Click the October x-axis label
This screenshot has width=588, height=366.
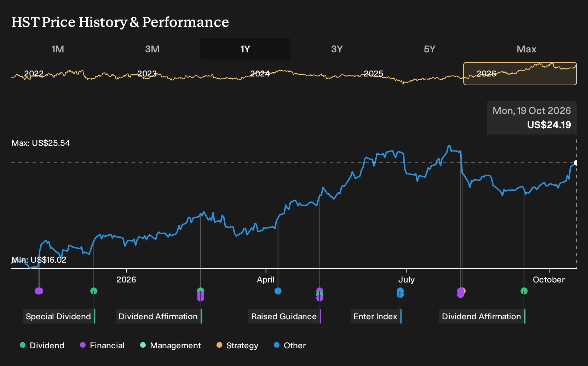549,280
